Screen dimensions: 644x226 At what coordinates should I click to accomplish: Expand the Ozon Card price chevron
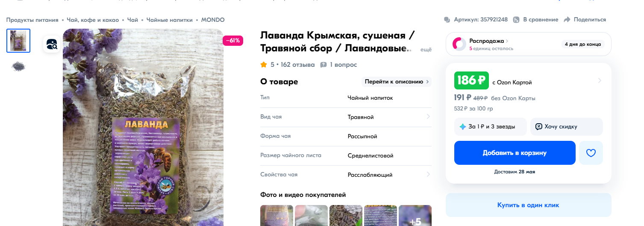(600, 80)
